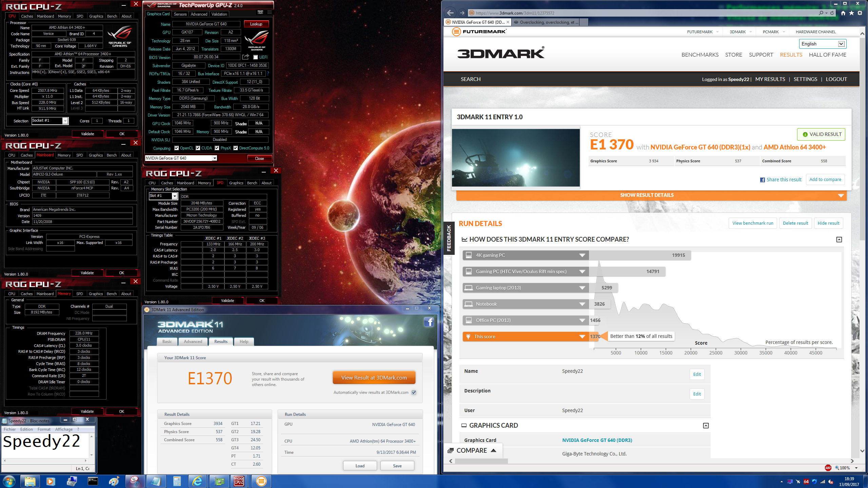Click the 3DMark orange taskbar icon
The width and height of the screenshot is (868, 488).
261,481
